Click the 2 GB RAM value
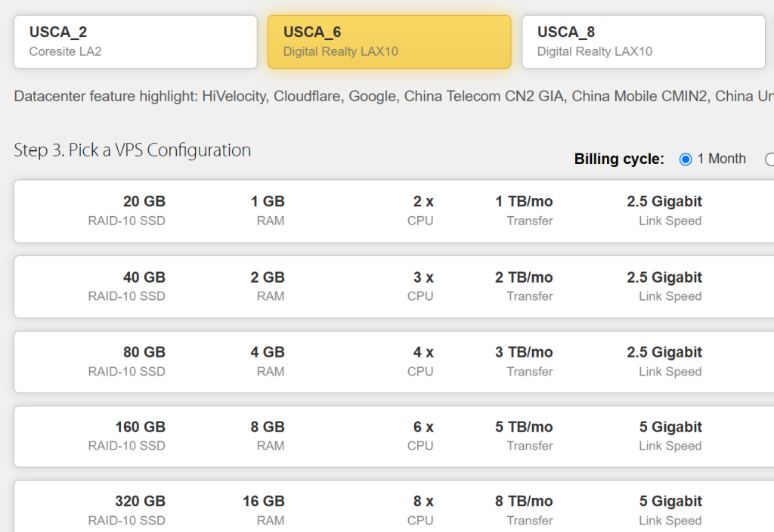Viewport: 774px width, 532px height. pos(268,277)
